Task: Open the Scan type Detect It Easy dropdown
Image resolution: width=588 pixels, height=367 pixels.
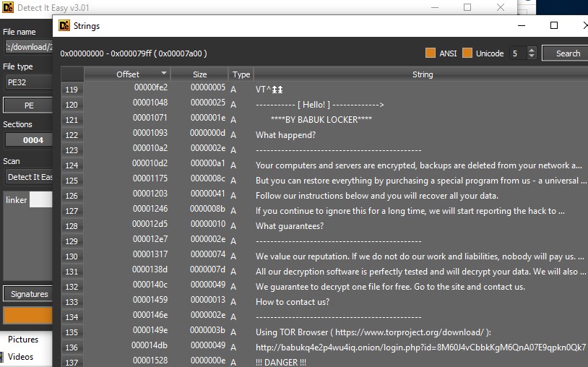Action: pyautogui.click(x=29, y=176)
